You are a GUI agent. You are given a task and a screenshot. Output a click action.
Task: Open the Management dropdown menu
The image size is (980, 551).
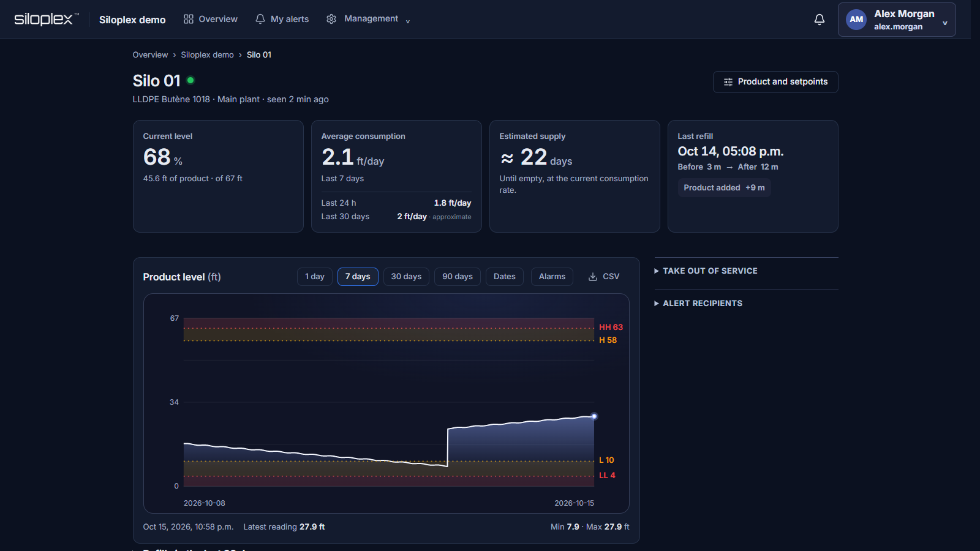(x=369, y=19)
